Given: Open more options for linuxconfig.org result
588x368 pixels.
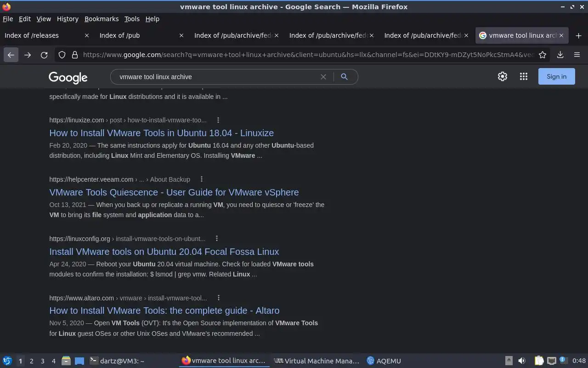Looking at the screenshot, I should 217,238.
